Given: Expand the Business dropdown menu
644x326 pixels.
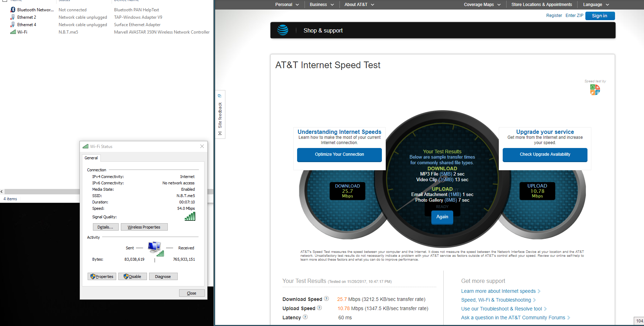Looking at the screenshot, I should click(x=321, y=5).
